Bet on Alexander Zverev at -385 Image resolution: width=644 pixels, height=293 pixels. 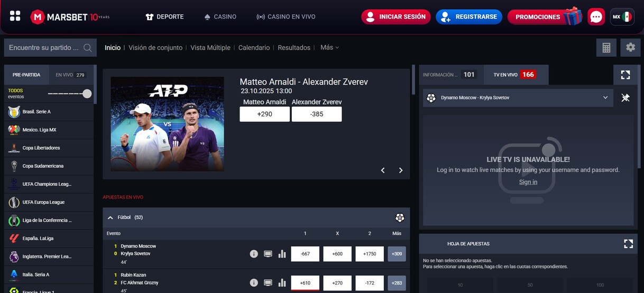pyautogui.click(x=317, y=114)
